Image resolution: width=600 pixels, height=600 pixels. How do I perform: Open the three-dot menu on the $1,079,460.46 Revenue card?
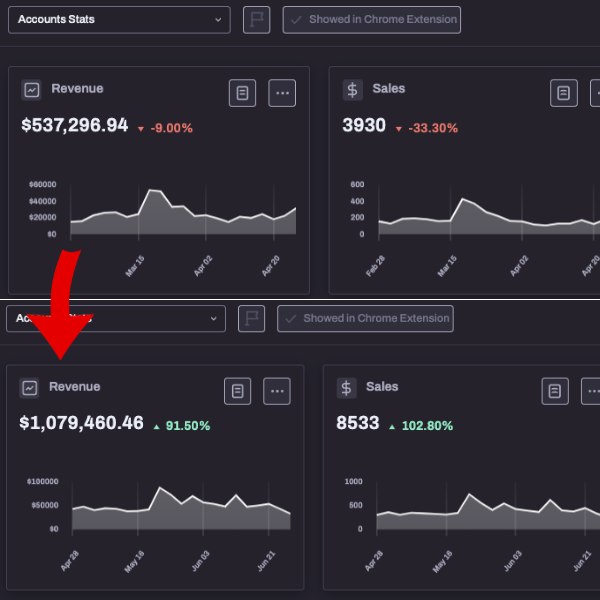(x=277, y=391)
